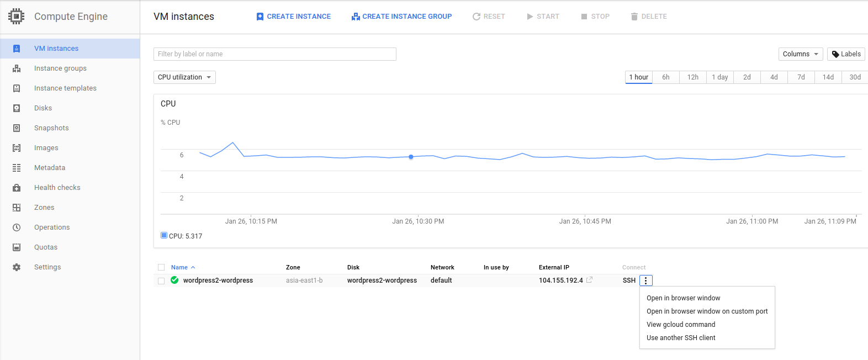Click the Create Instance plus icon

pos(260,17)
